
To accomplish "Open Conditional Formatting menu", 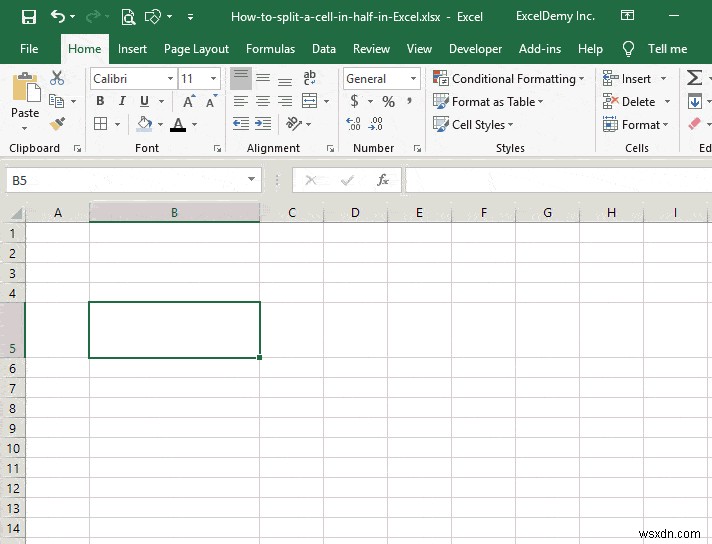I will 509,79.
